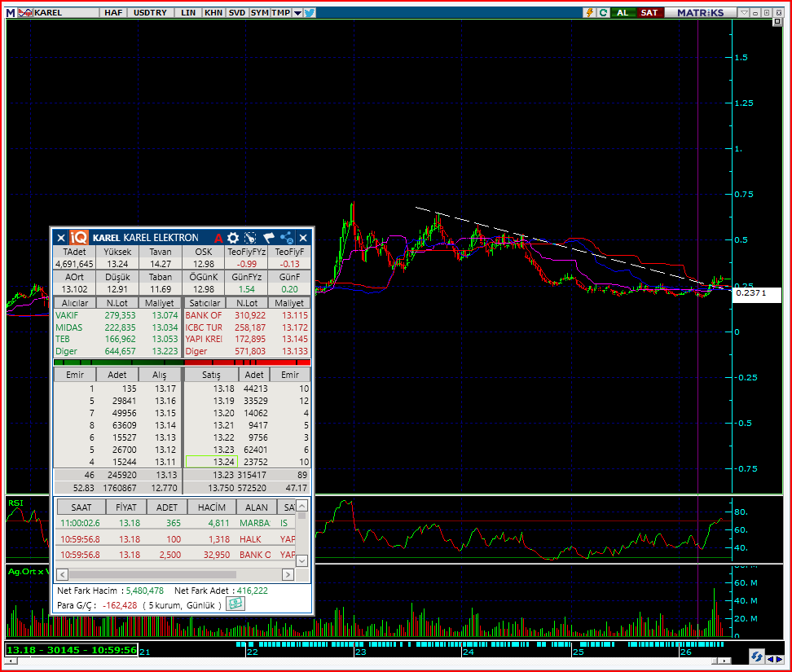The height and width of the screenshot is (672, 792).
Task: Click the trade list scroll-left arrow
Action: point(62,574)
